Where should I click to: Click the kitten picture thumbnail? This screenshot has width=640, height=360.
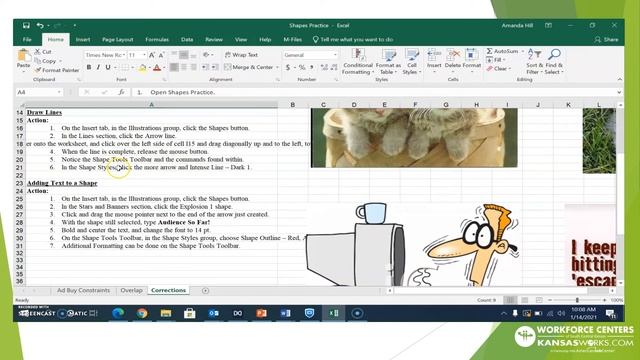pyautogui.click(x=414, y=138)
